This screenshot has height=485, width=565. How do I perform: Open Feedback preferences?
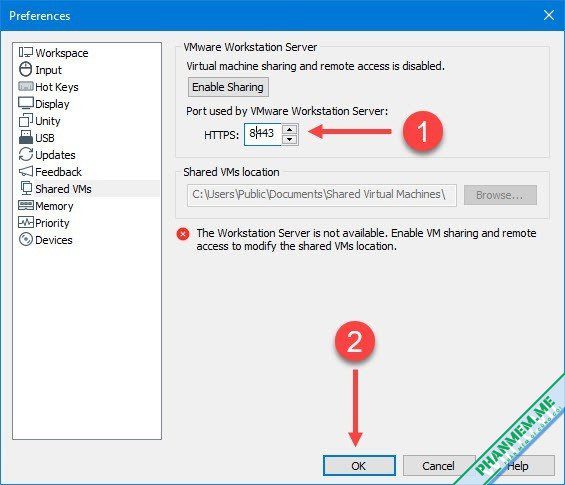point(58,172)
